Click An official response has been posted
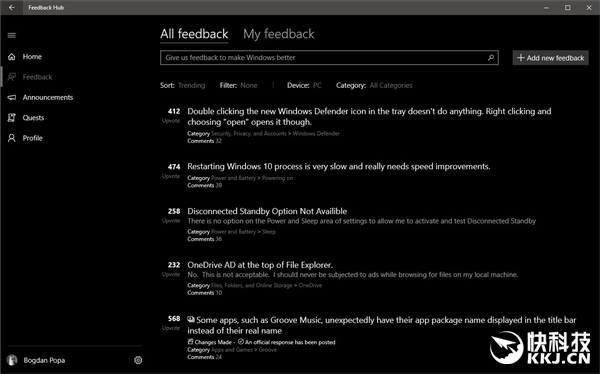The image size is (600, 374). [290, 342]
